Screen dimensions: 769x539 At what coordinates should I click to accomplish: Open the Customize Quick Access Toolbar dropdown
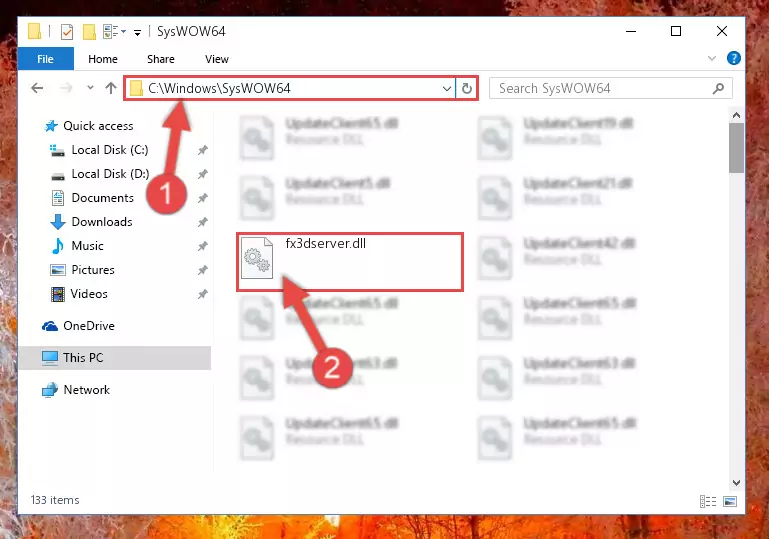pos(138,32)
